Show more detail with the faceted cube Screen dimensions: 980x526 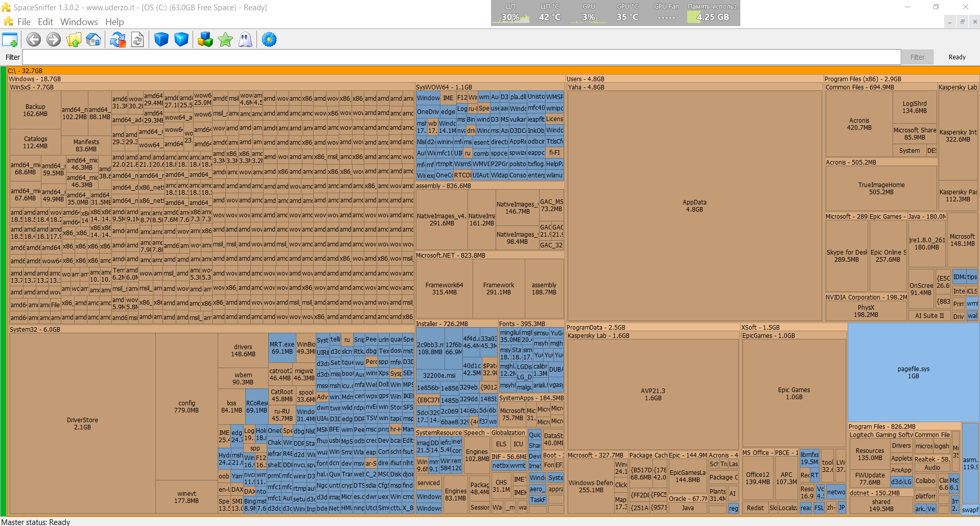point(181,39)
